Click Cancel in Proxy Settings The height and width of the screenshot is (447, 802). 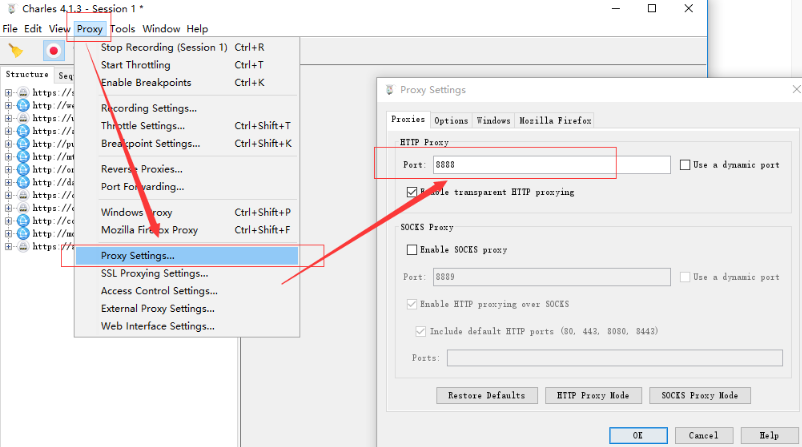point(704,435)
